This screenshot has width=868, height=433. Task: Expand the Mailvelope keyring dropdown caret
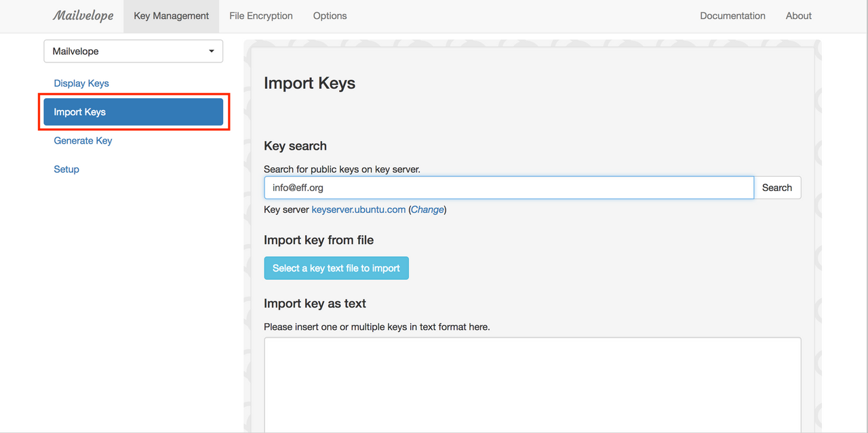(210, 51)
